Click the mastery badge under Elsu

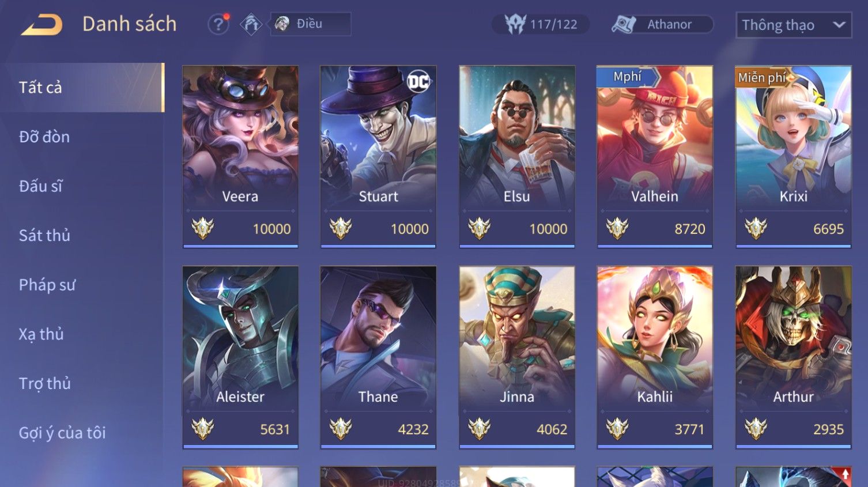pyautogui.click(x=479, y=228)
